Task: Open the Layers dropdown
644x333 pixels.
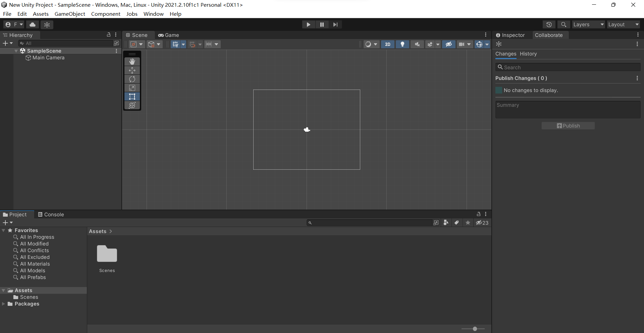Action: tap(588, 24)
